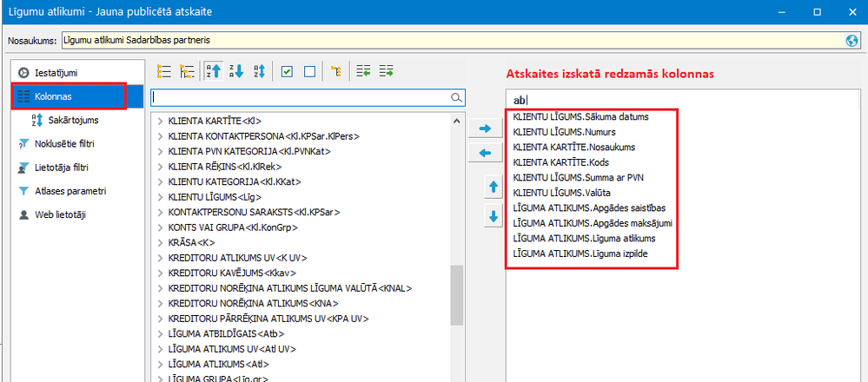Select KLIENTU LĪGUMS.Summa ar PVN column
This screenshot has width=868, height=382.
tap(579, 178)
